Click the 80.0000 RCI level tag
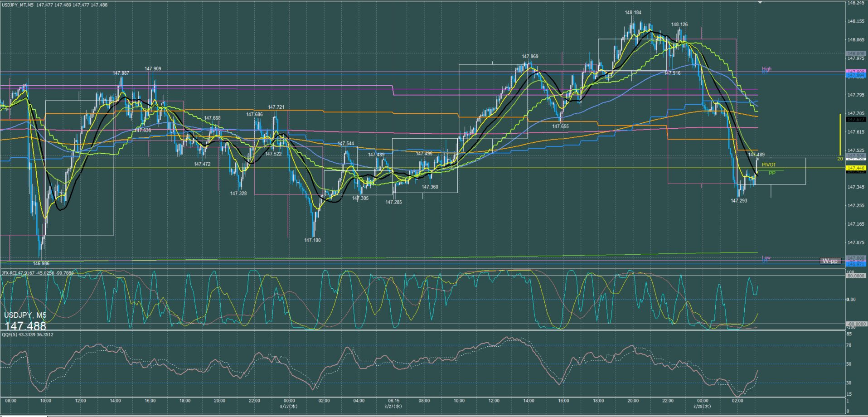 (856, 276)
